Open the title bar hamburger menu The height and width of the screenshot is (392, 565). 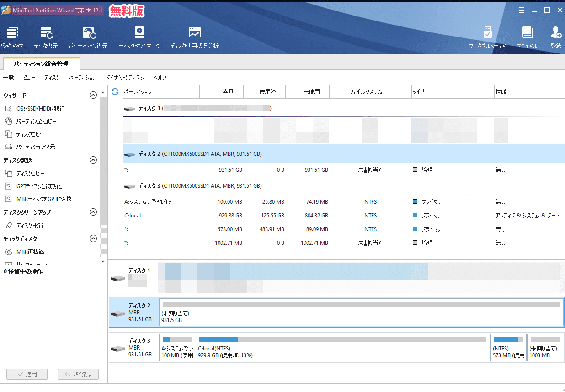coord(522,10)
